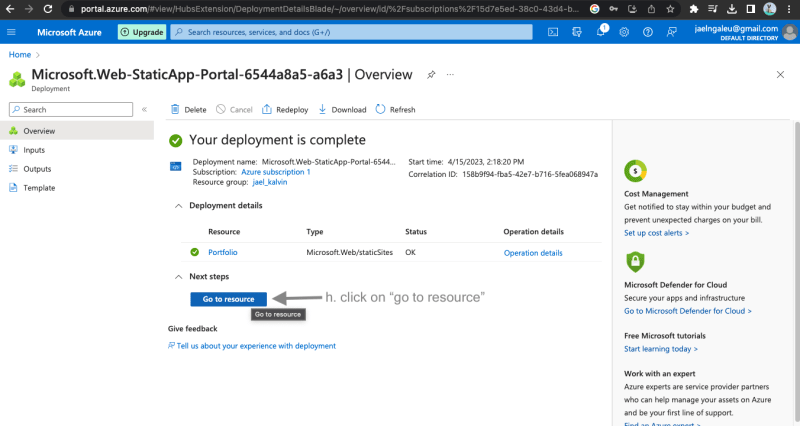This screenshot has height=426, width=800.
Task: Click Refresh in the toolbar
Action: pyautogui.click(x=395, y=110)
